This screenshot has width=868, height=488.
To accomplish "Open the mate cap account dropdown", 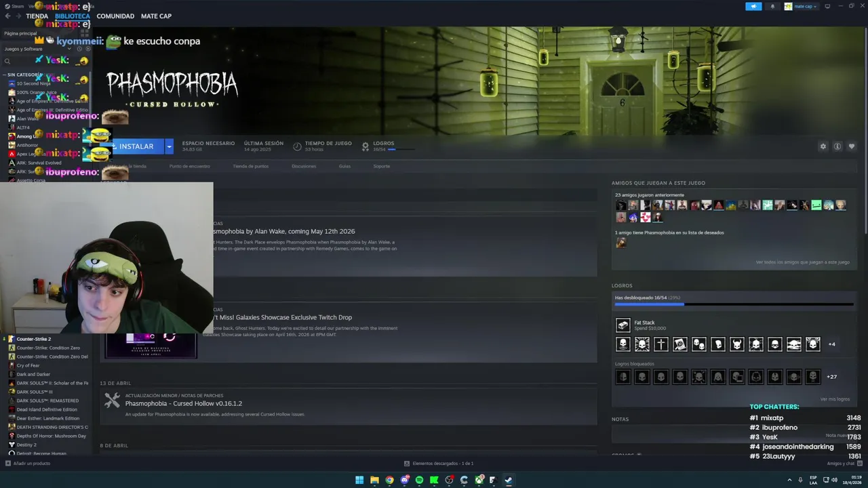I will 802,6.
